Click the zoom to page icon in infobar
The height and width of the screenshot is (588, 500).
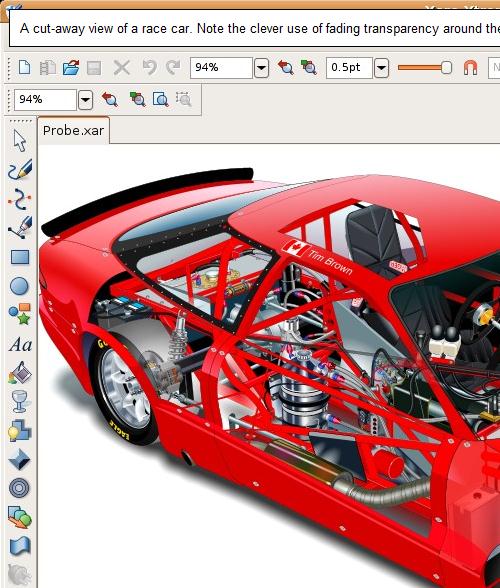[161, 99]
